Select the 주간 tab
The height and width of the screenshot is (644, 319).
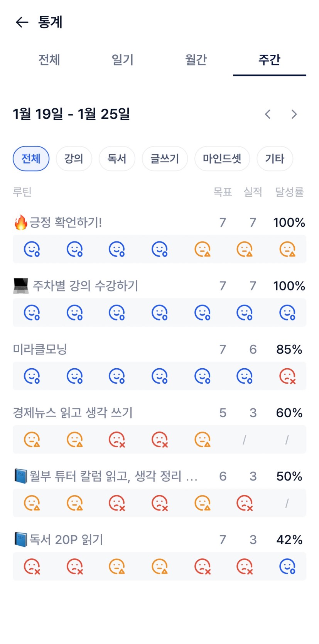pos(269,60)
